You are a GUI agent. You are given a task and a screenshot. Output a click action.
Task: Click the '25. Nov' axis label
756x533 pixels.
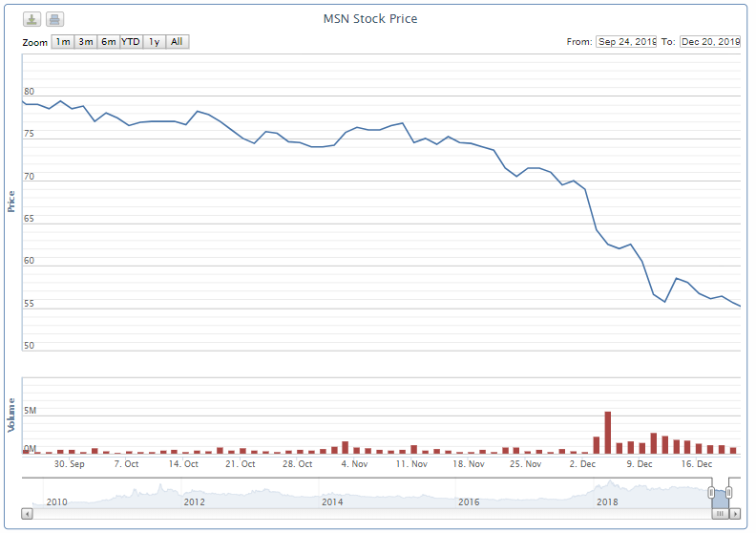pos(526,464)
